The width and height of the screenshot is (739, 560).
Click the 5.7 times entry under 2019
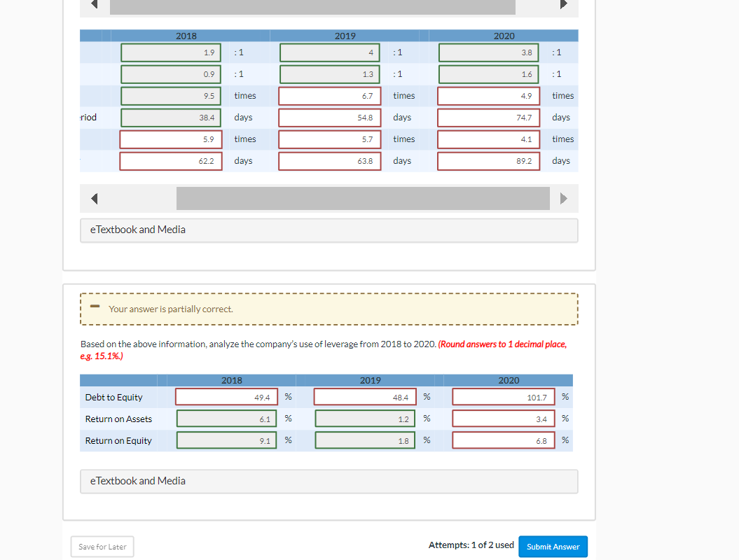(329, 139)
